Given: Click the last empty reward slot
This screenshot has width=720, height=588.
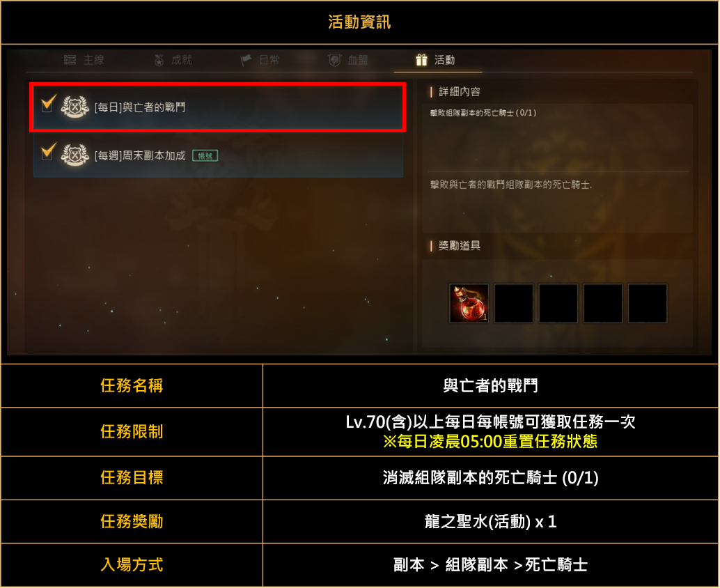Looking at the screenshot, I should tap(648, 303).
